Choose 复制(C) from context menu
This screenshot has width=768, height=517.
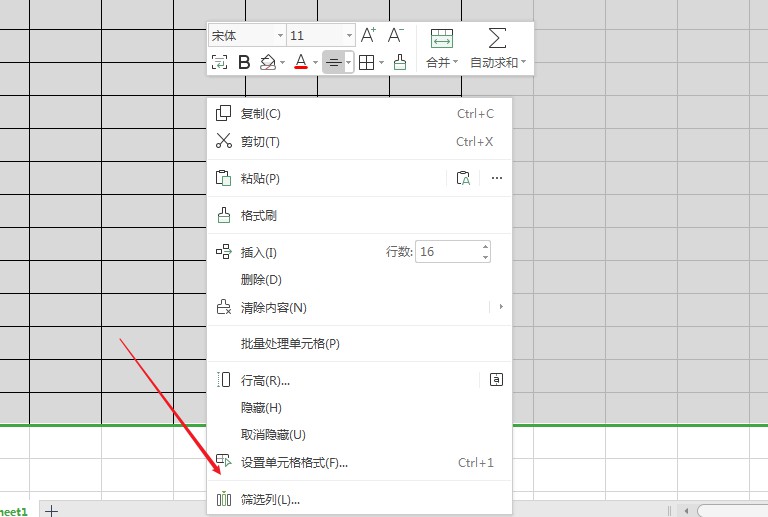360,114
